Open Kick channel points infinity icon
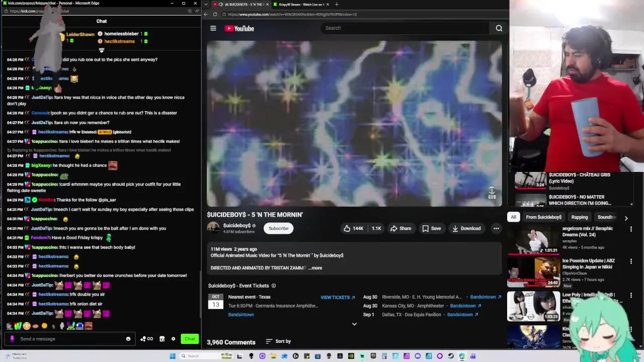The height and width of the screenshot is (362, 644). 146,339
